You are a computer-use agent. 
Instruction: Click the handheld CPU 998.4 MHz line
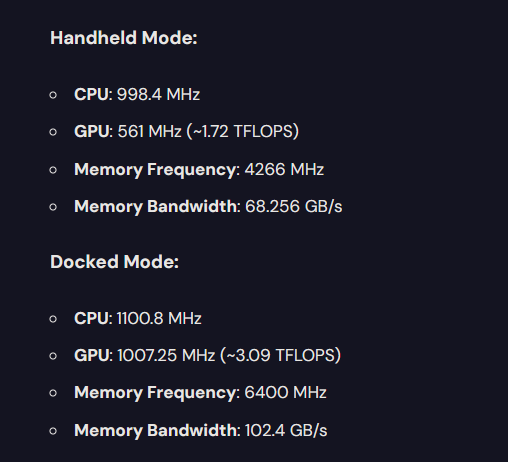point(137,94)
